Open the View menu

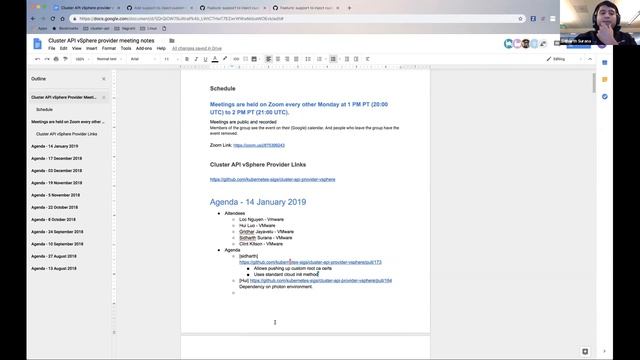[76, 49]
